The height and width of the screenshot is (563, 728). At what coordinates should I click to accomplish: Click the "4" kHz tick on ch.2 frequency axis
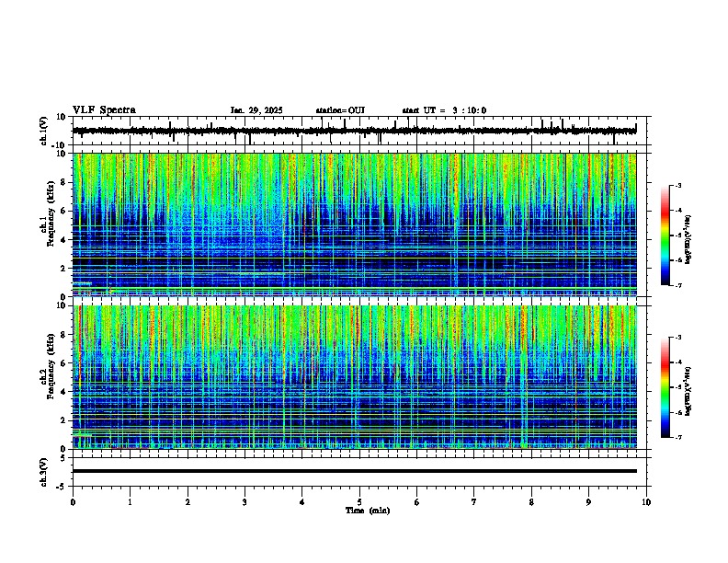[64, 392]
